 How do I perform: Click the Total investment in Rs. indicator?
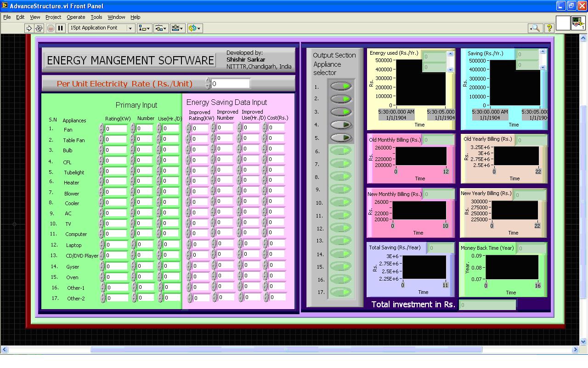pos(487,305)
